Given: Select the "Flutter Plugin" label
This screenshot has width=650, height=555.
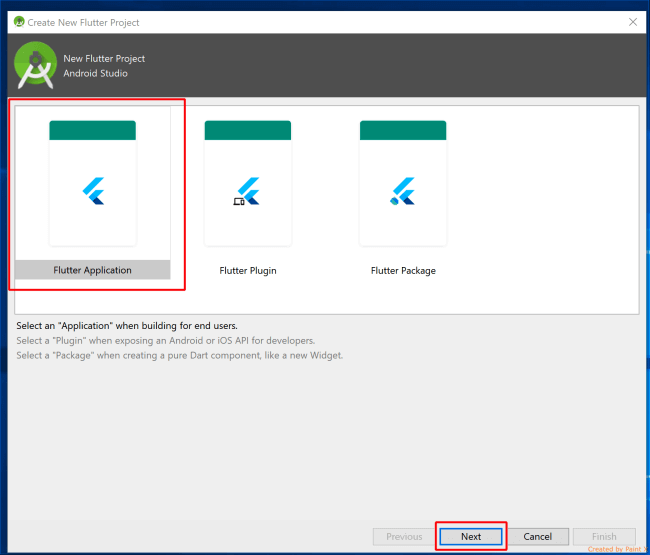Looking at the screenshot, I should [x=248, y=271].
